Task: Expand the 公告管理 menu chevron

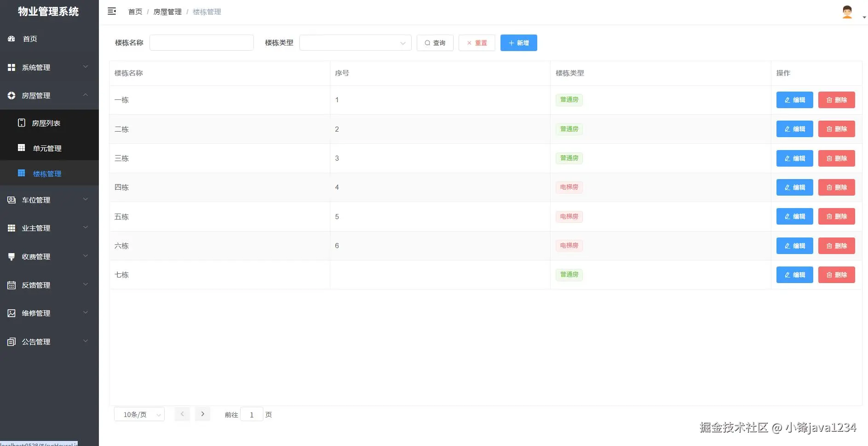Action: pos(86,341)
